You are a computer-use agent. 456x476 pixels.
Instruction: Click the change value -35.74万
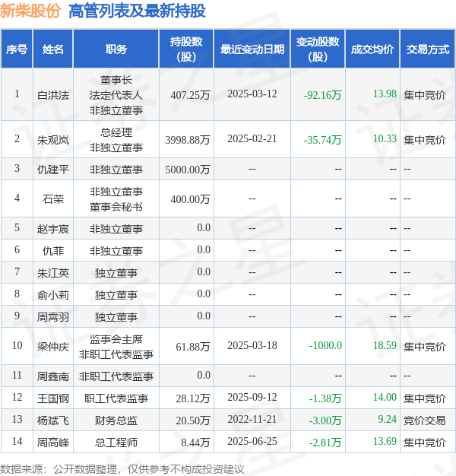323,140
